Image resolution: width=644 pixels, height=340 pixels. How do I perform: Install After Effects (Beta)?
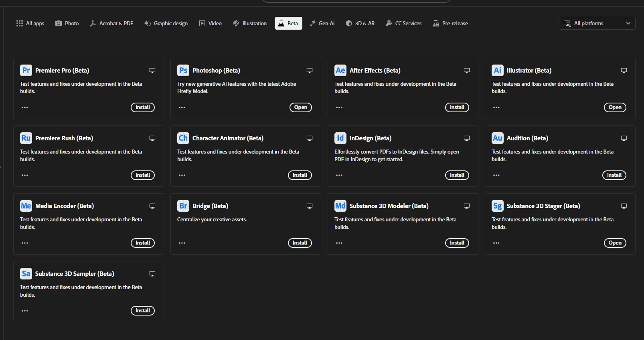pos(457,107)
